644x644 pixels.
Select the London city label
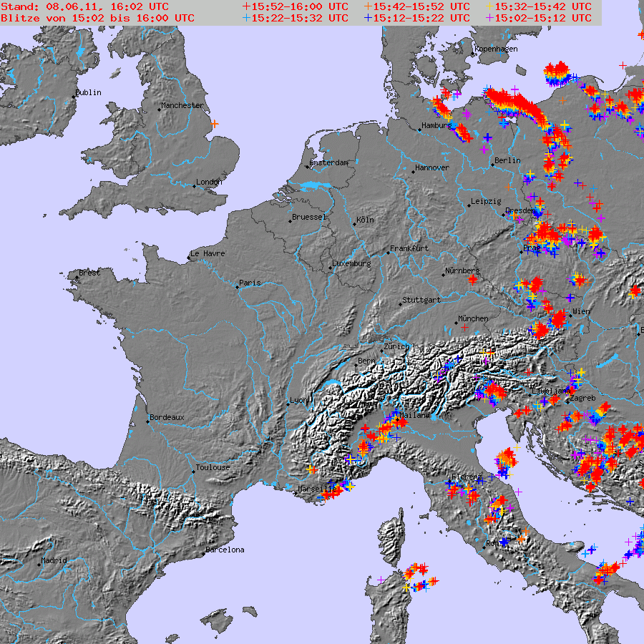click(x=209, y=182)
